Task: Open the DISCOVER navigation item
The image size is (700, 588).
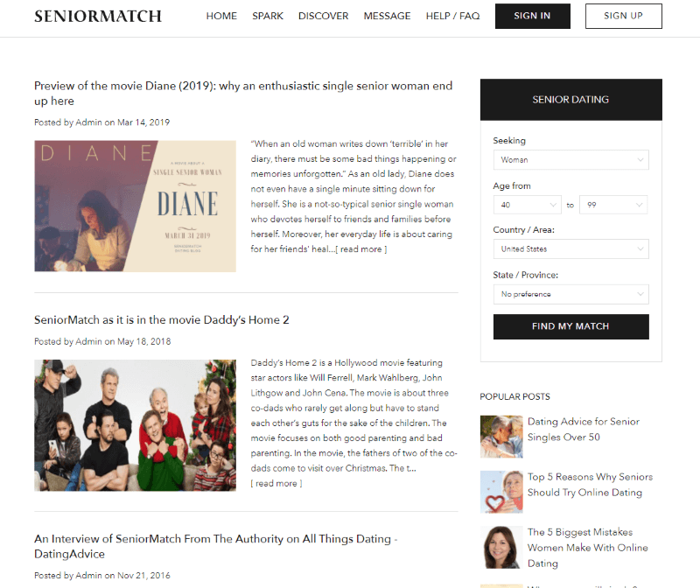Action: 323,16
